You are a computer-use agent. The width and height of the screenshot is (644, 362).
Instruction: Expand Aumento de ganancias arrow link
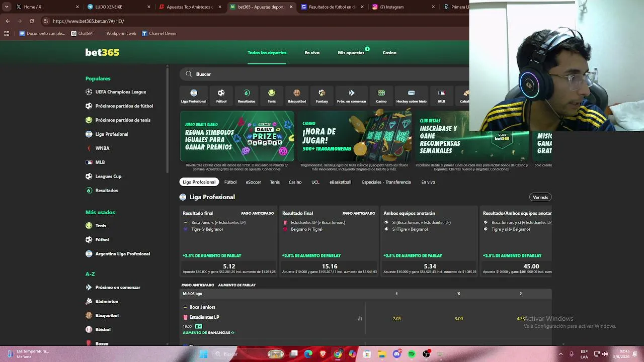(208, 332)
